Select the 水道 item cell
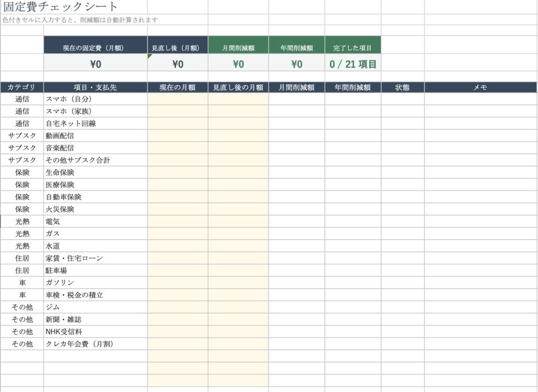 coord(96,246)
